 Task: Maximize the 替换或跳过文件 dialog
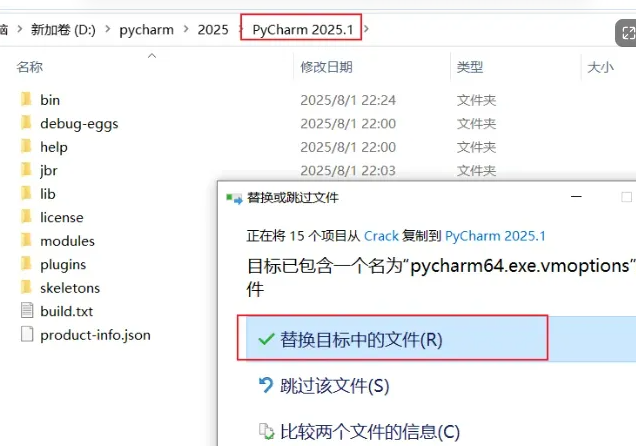coord(626,197)
